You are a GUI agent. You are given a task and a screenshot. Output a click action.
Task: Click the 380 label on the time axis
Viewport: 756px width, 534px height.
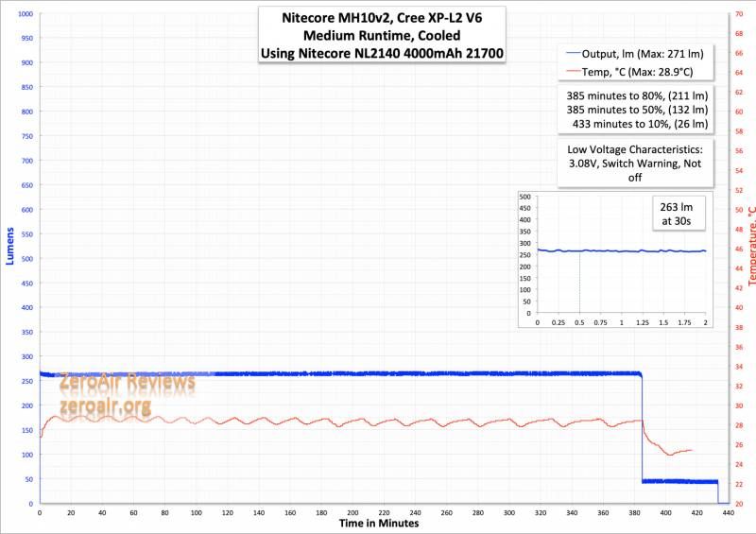pos(634,513)
